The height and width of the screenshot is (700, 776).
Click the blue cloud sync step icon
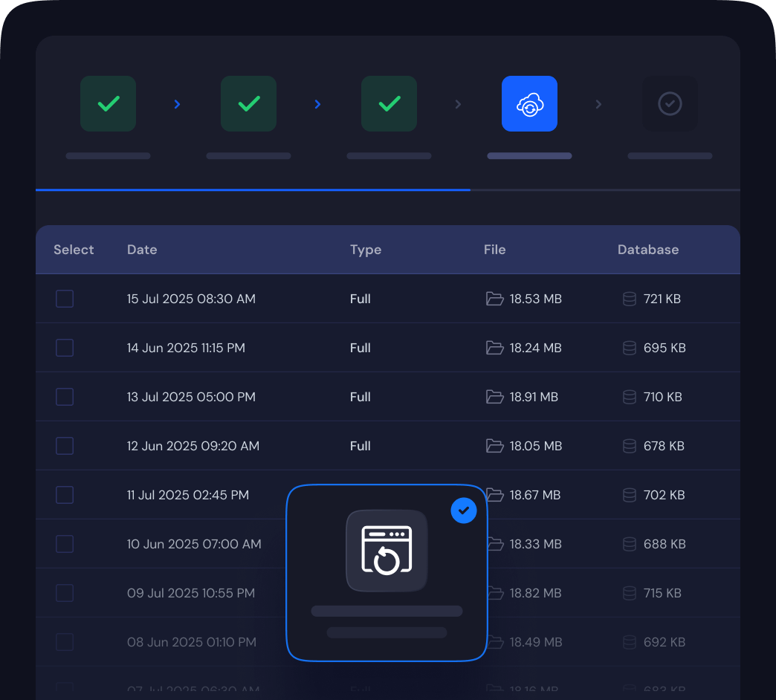(x=529, y=104)
